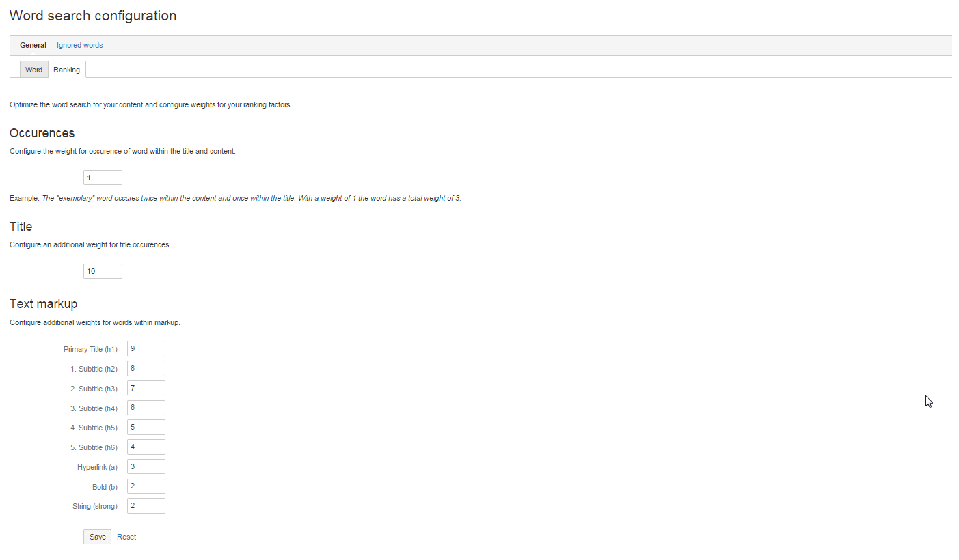Focus the 1. Subtitle (h2) input box
959x560 pixels.
[x=146, y=369]
